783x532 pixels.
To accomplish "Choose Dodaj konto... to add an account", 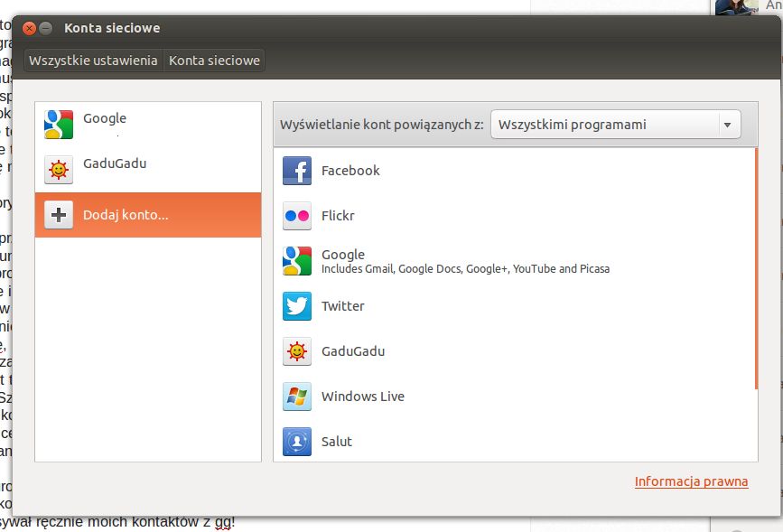I will pyautogui.click(x=148, y=215).
